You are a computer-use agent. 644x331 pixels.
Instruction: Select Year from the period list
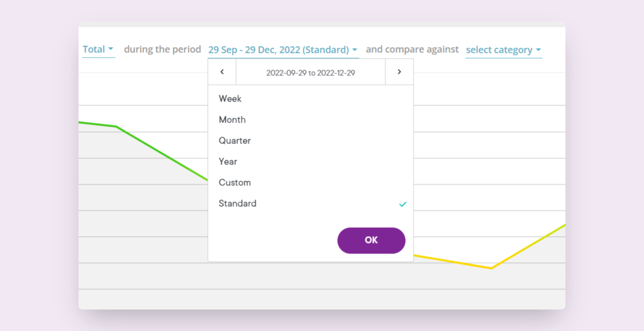point(310,161)
